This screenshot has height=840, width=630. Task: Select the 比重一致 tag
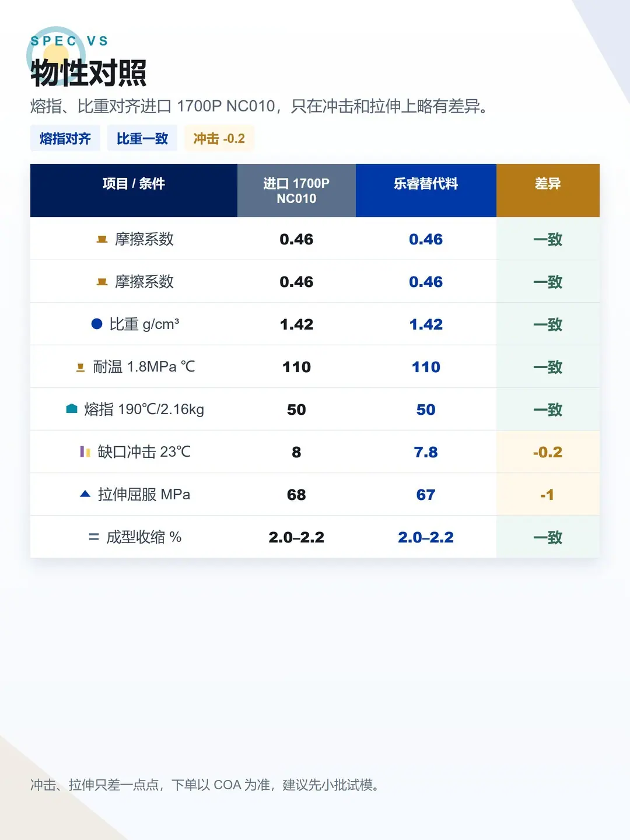click(x=142, y=138)
